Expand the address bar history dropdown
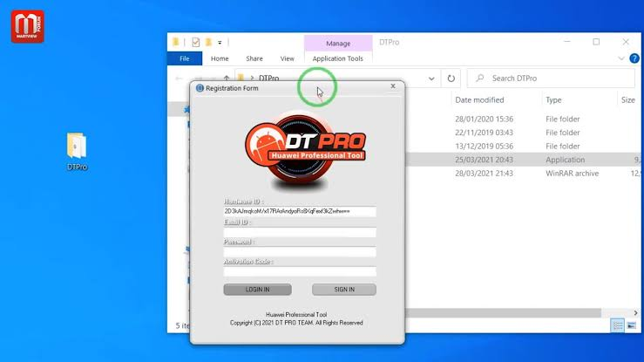The image size is (644, 362). [431, 79]
